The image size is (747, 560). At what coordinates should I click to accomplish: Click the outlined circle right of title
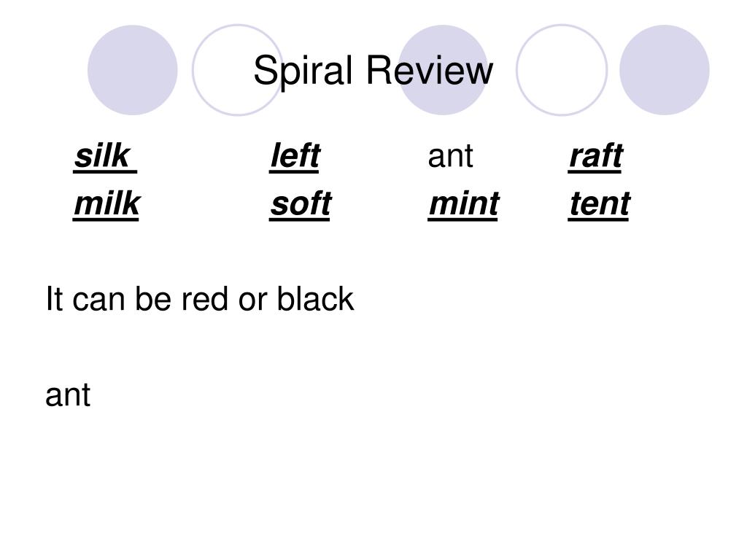[x=562, y=70]
